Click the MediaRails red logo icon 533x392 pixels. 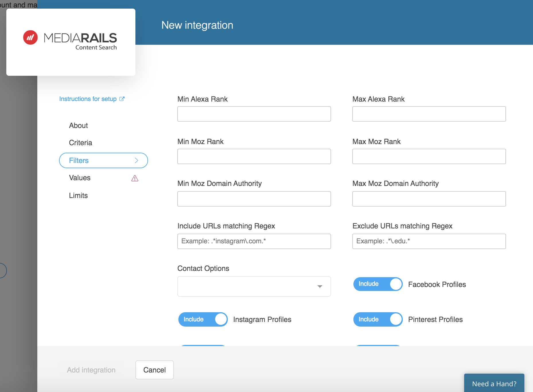(30, 38)
